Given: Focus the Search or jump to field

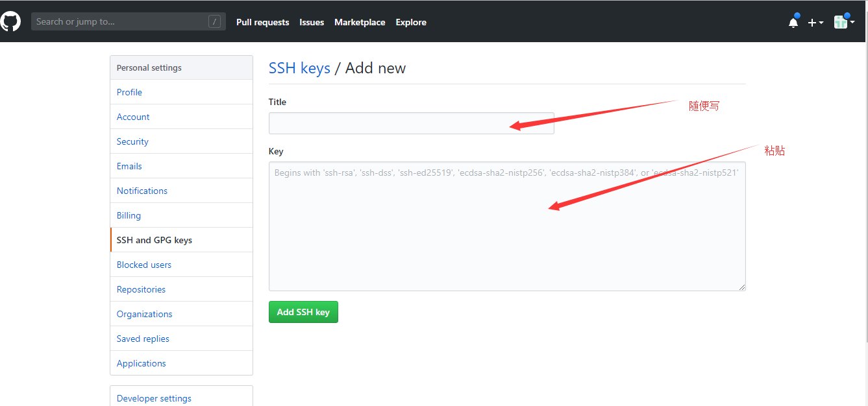Looking at the screenshot, I should (129, 21).
